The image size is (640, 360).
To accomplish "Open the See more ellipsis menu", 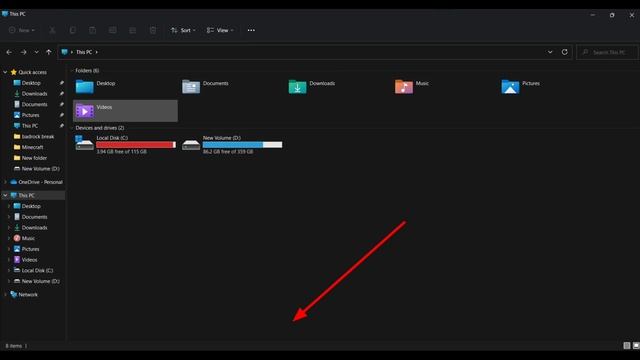I will pyautogui.click(x=251, y=30).
